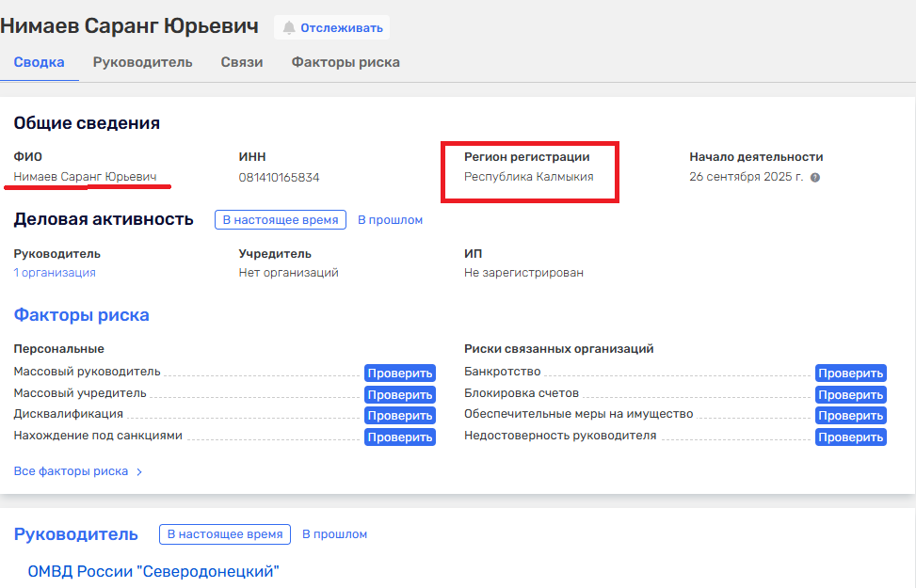This screenshot has width=916, height=588.
Task: Open the Связи tab
Action: click(241, 62)
